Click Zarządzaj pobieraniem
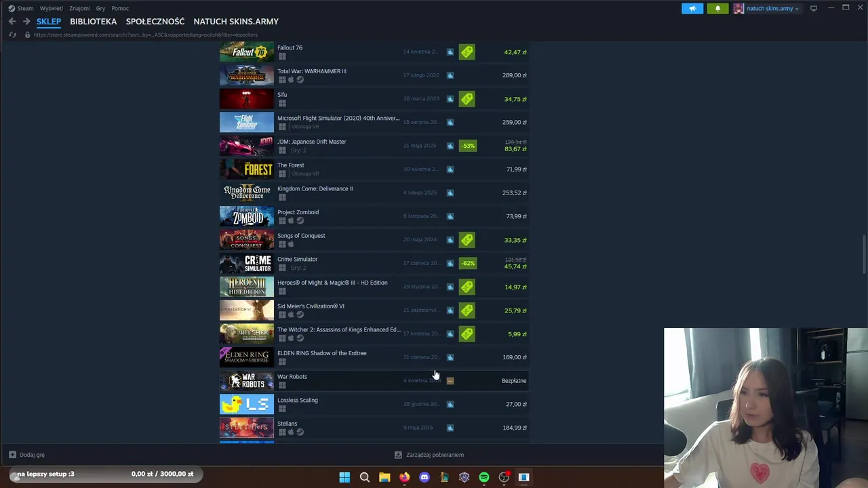The width and height of the screenshot is (868, 488). click(429, 455)
